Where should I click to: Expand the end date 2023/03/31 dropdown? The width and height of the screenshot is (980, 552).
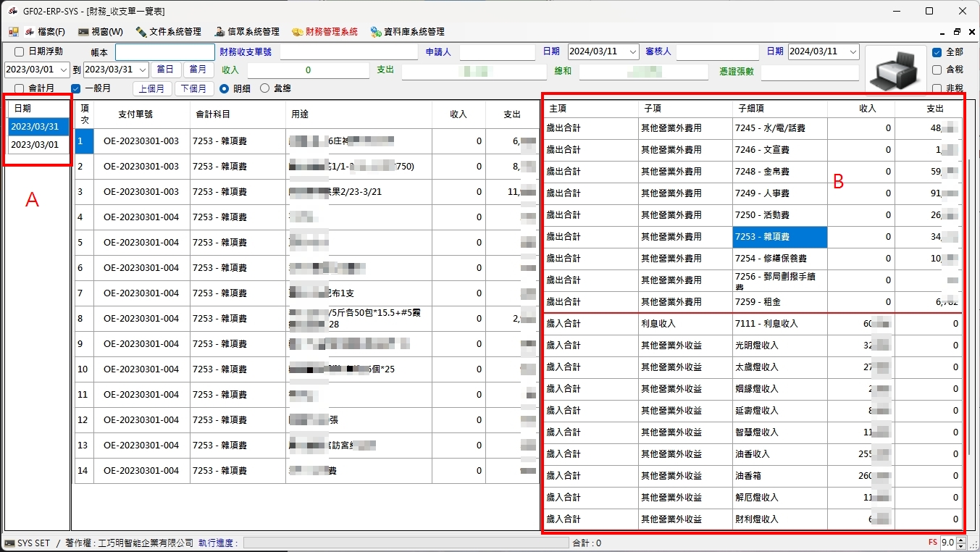pos(142,70)
